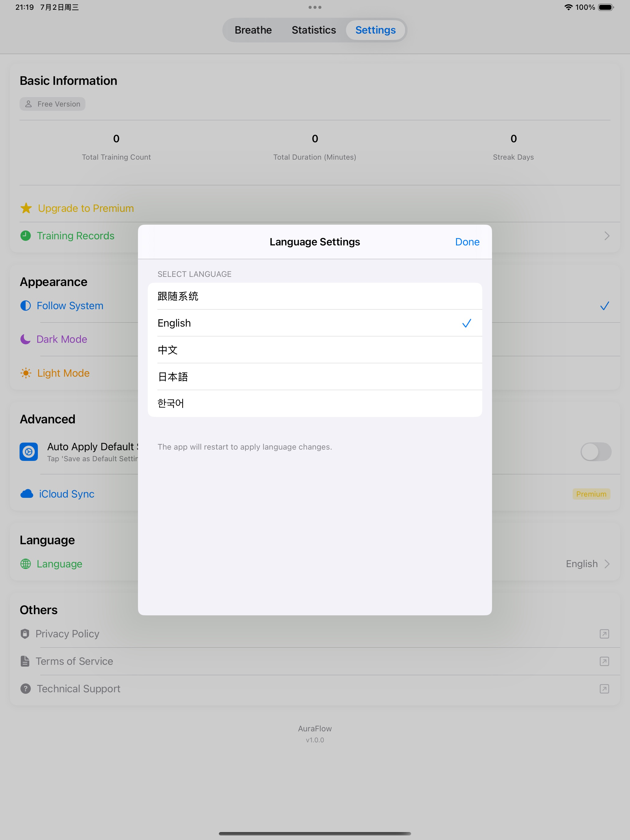Viewport: 630px width, 840px height.
Task: Click Technical Support external link icon
Action: [605, 689]
